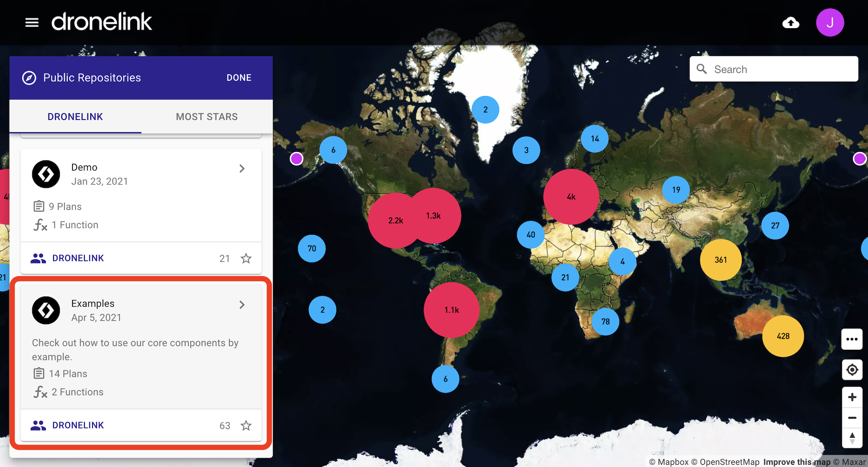Expand the Examples repository chevron
The width and height of the screenshot is (868, 467).
click(242, 305)
